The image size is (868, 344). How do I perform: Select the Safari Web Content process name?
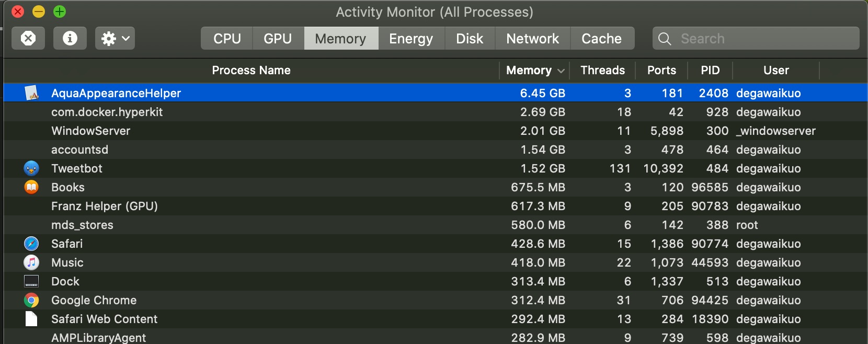point(105,319)
